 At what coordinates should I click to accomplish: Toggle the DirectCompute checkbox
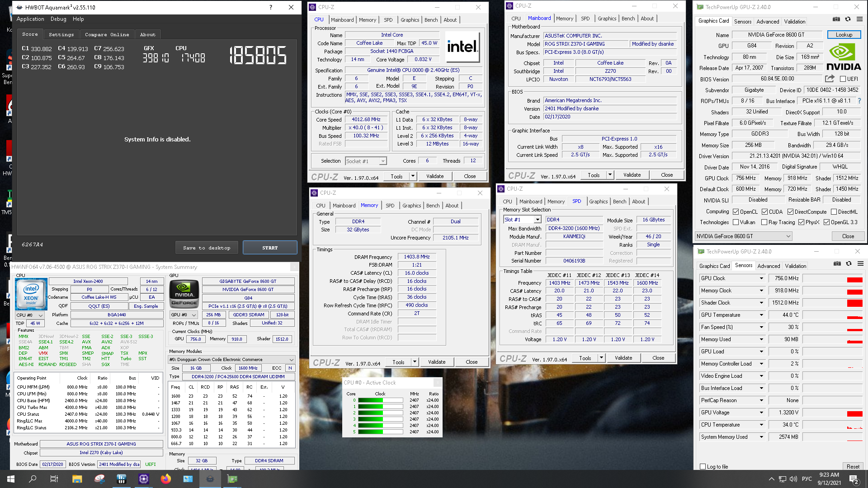coord(790,212)
